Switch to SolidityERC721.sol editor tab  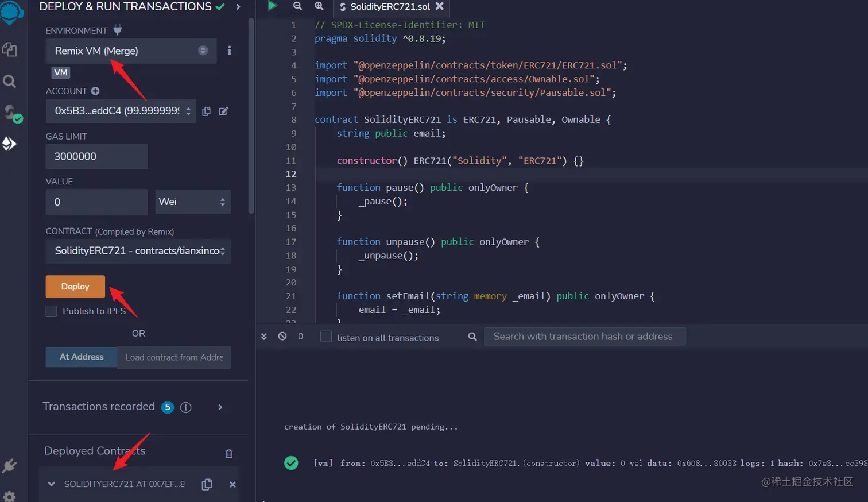pos(390,6)
